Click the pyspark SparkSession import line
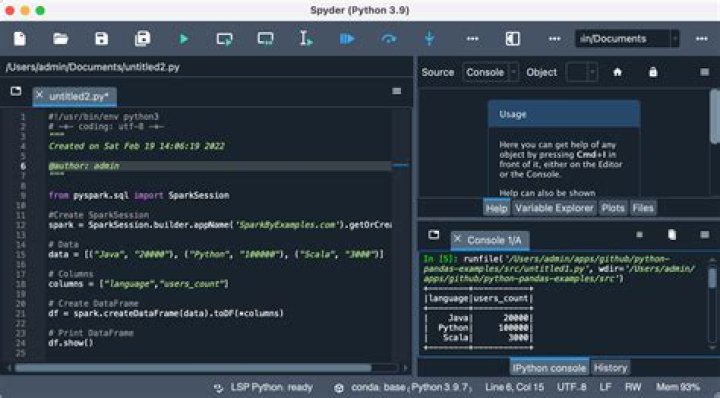 139,196
